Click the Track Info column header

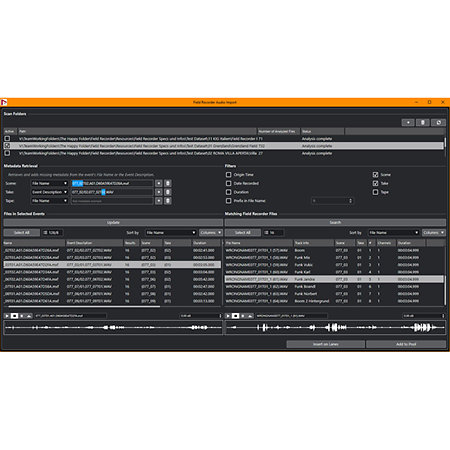point(313,243)
